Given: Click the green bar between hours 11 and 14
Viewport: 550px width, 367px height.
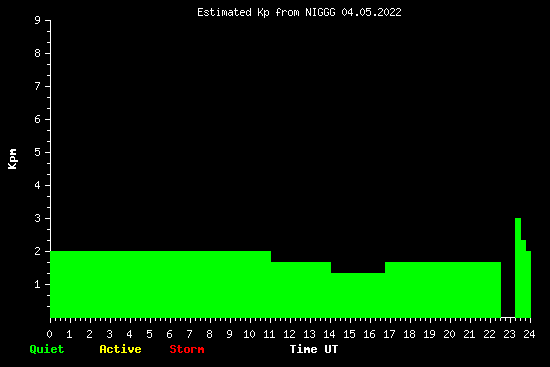Looking at the screenshot, I should [301, 290].
